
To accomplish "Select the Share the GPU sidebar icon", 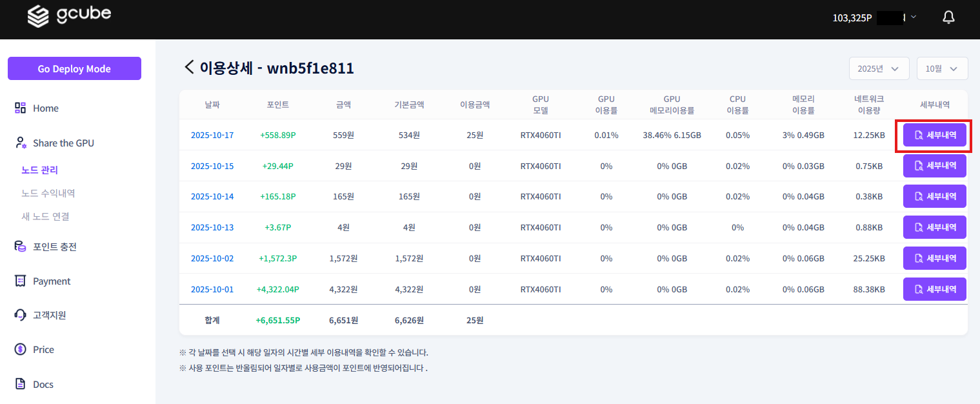I will 20,143.
